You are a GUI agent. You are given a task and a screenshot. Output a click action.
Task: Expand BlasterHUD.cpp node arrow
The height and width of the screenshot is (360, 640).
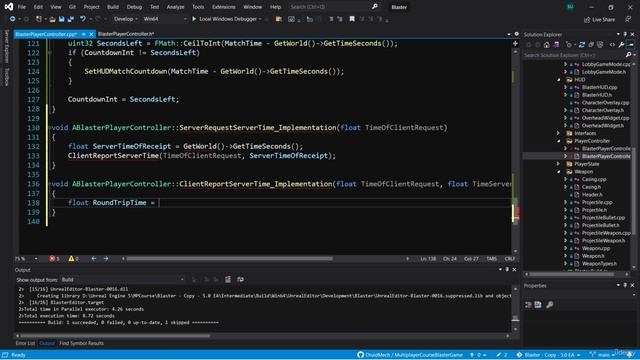click(566, 87)
